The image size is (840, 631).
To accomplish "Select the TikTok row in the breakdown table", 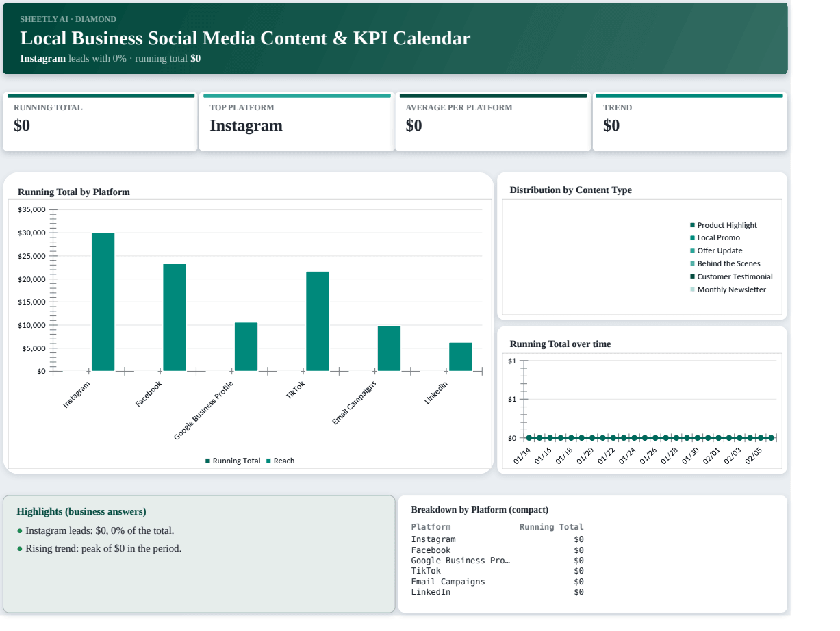I will pyautogui.click(x=498, y=571).
